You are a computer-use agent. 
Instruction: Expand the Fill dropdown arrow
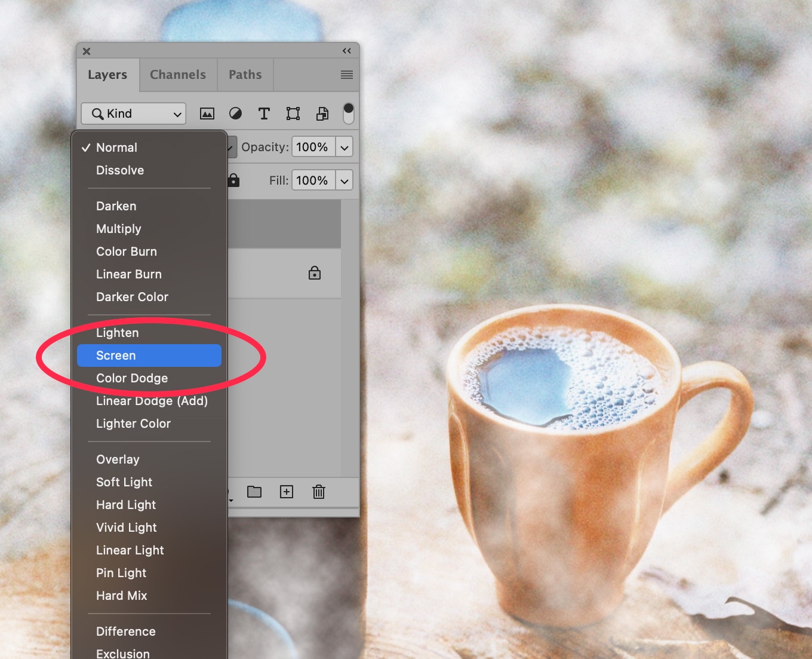click(345, 180)
